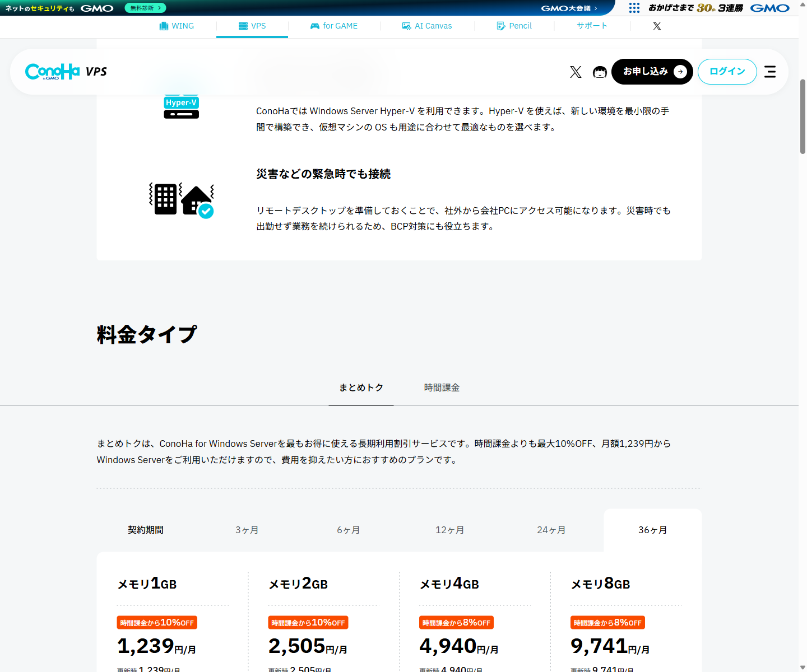Viewport: 807px width, 672px height.
Task: Click the メモリ4GB plan heading
Action: [x=449, y=584]
